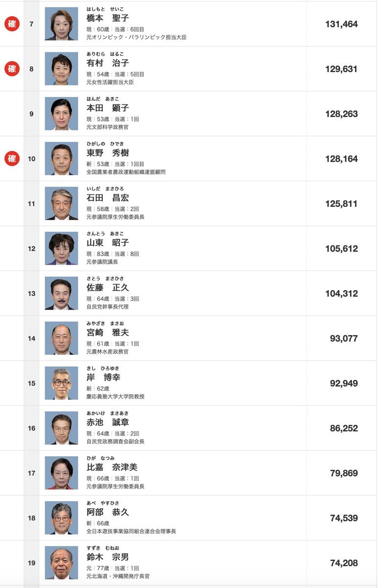Click the name 赤池誠章
The width and height of the screenshot is (378, 588).
tap(108, 422)
